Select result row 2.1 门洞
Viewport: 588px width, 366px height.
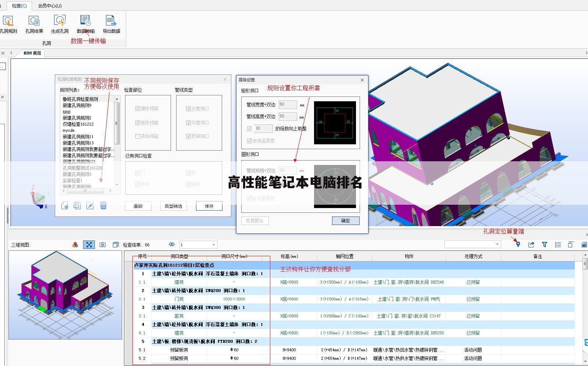[x=354, y=299]
